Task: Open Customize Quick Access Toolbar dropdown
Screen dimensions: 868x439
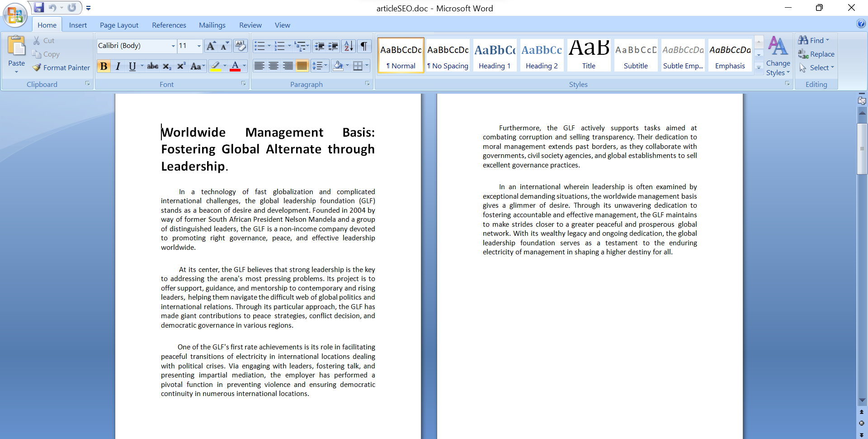Action: click(x=88, y=8)
